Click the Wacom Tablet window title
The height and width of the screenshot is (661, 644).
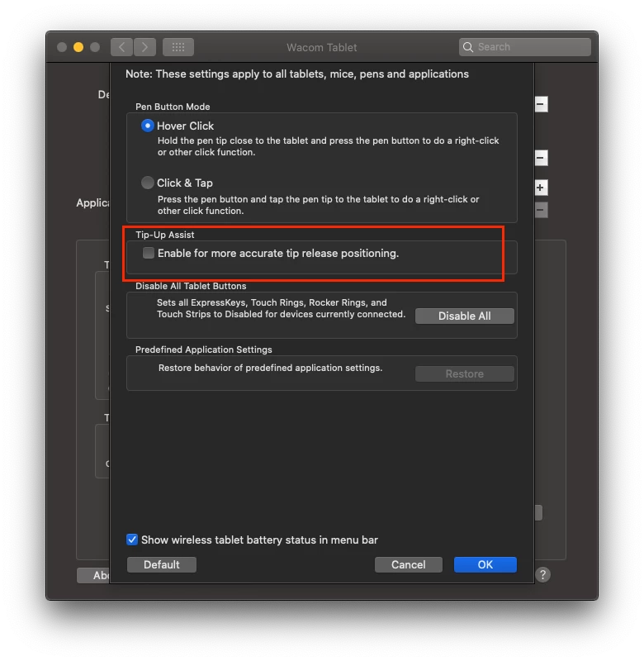click(322, 47)
